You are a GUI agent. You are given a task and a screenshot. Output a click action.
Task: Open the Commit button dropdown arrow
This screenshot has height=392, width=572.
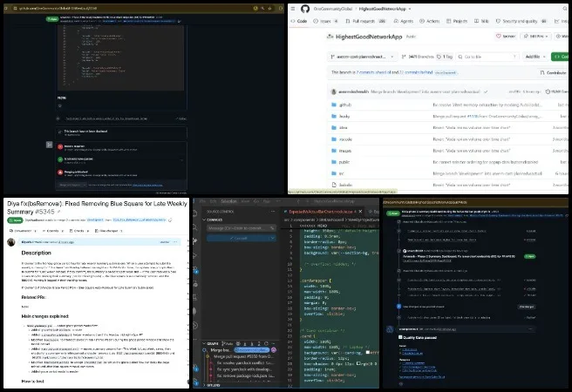[272, 238]
